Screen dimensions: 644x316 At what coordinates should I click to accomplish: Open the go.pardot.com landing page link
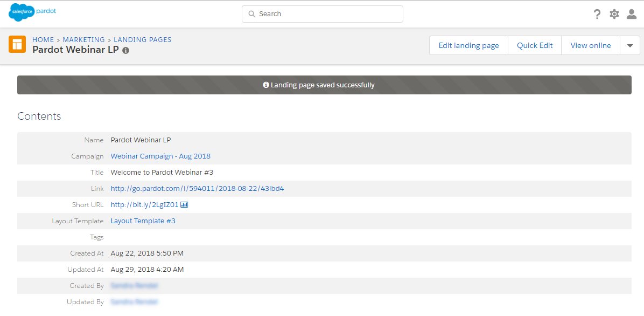pos(198,189)
